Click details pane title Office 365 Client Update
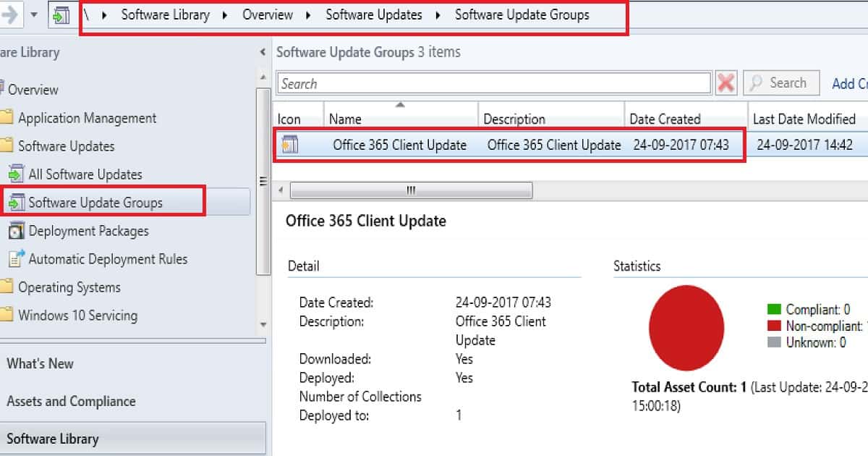 366,221
